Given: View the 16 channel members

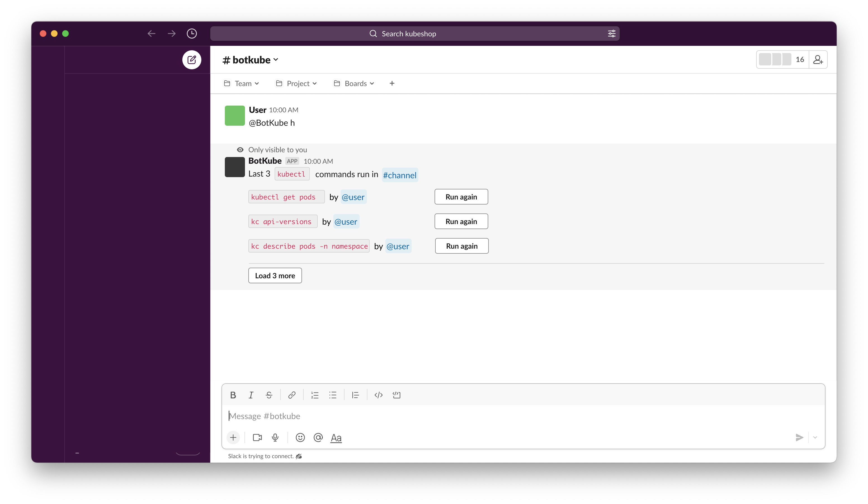Looking at the screenshot, I should click(x=783, y=60).
